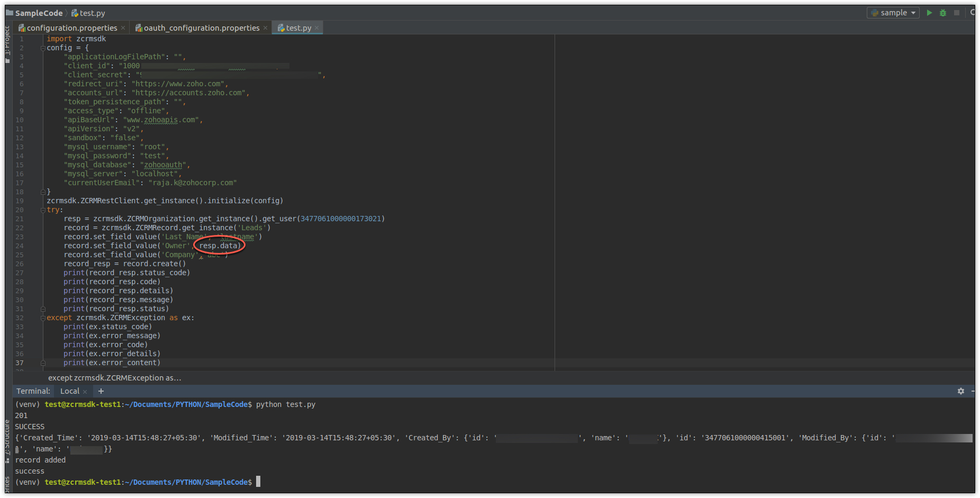Click 'python test.py' command in terminal
Image resolution: width=980 pixels, height=498 pixels.
286,405
